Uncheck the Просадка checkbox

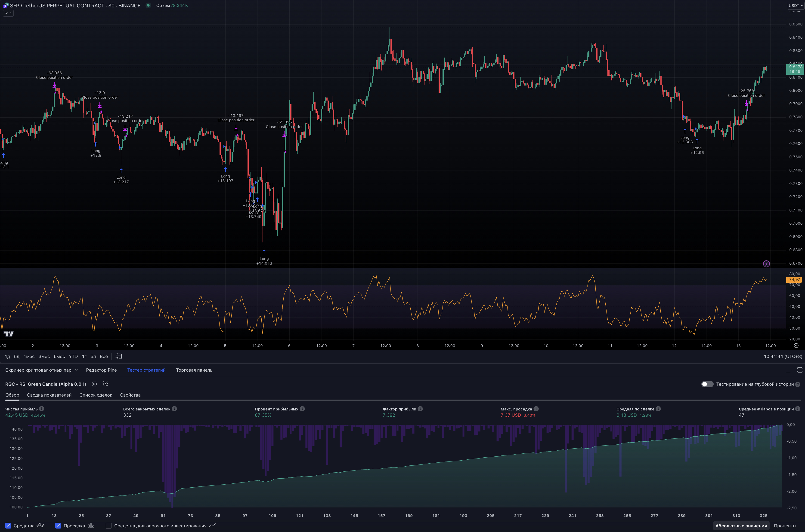[58, 526]
